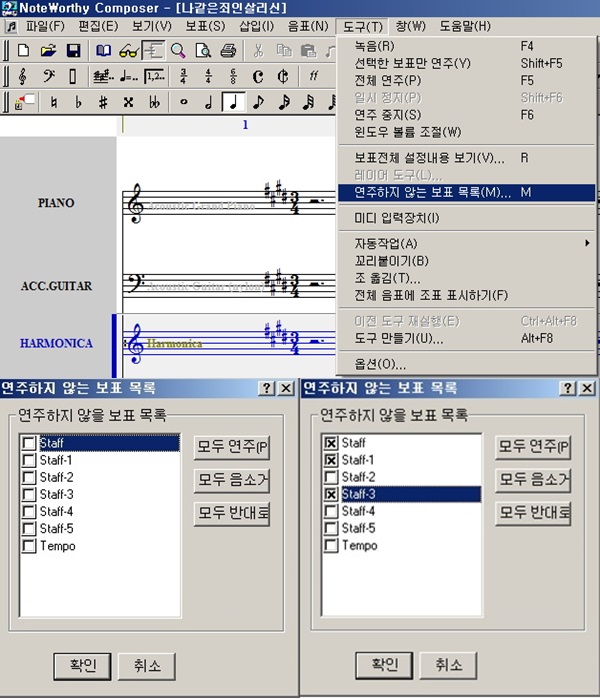Choose 조 옮김(T) menu entry

click(467, 278)
